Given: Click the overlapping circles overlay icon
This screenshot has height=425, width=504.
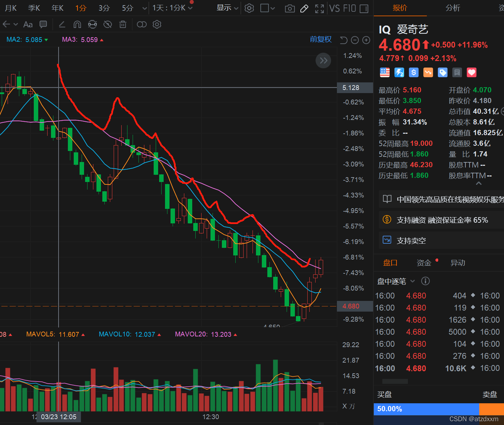Looking at the screenshot, I should tap(142, 24).
